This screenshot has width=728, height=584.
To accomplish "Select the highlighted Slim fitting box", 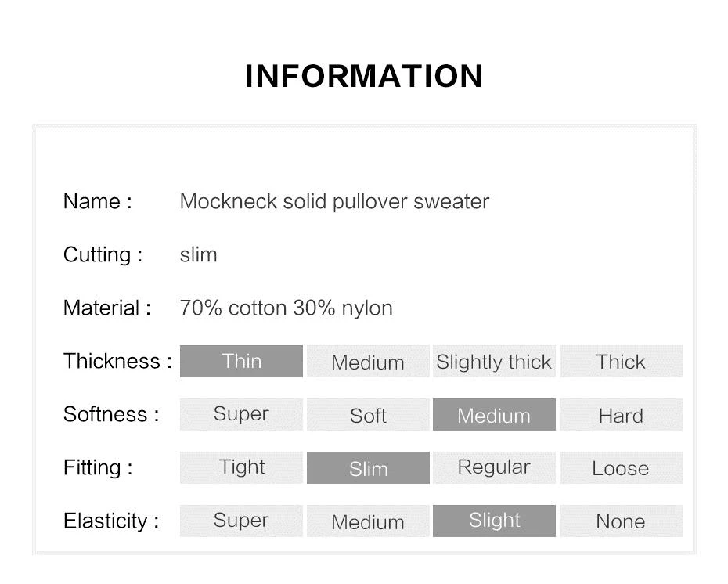I will click(x=368, y=467).
